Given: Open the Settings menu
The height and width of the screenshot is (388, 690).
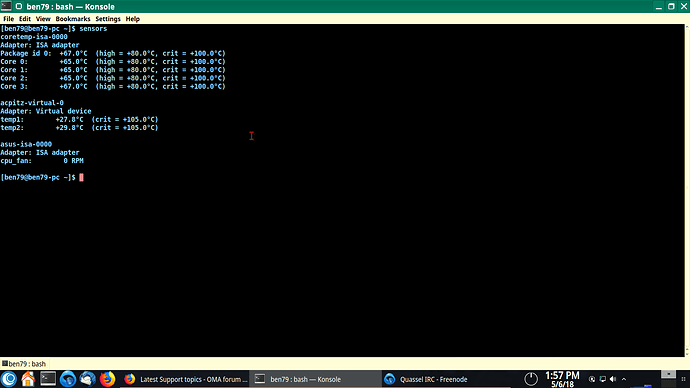Looking at the screenshot, I should tap(108, 19).
